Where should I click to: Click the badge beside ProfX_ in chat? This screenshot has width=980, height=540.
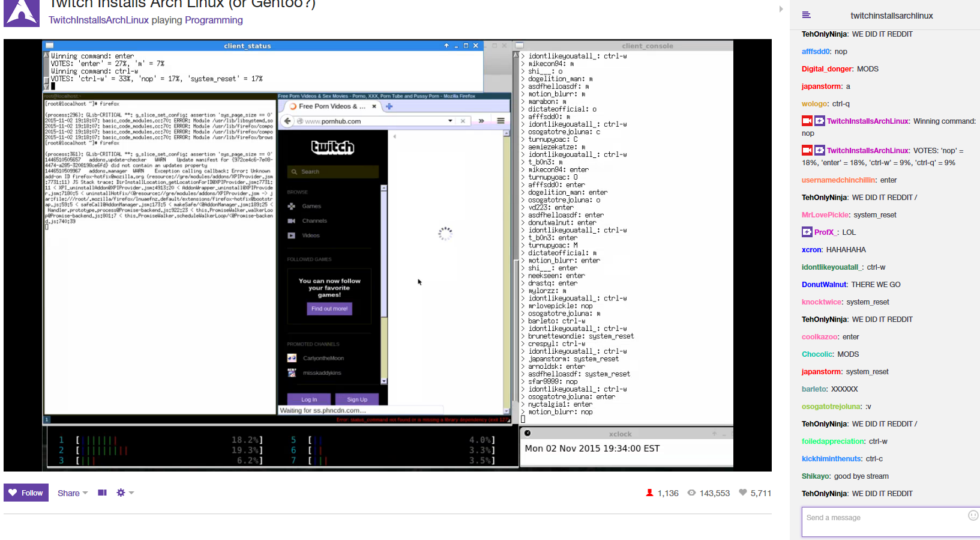tap(807, 232)
